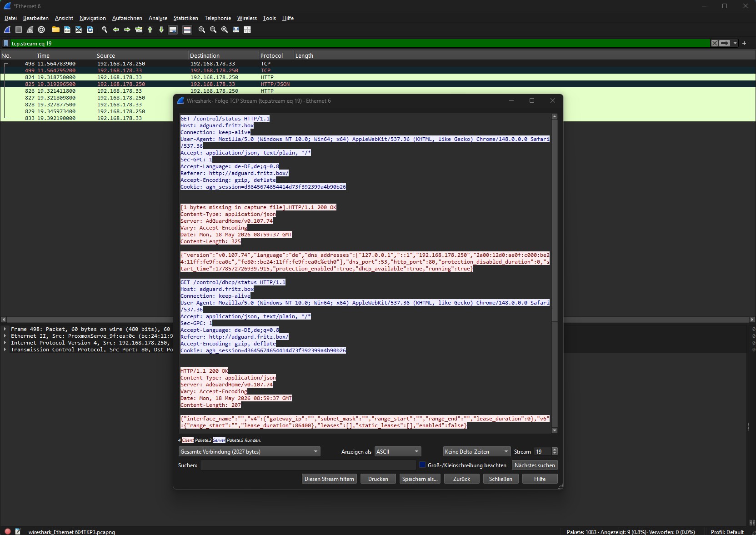Image resolution: width=756 pixels, height=535 pixels.
Task: Expand Frame 498 details row
Action: click(5, 329)
